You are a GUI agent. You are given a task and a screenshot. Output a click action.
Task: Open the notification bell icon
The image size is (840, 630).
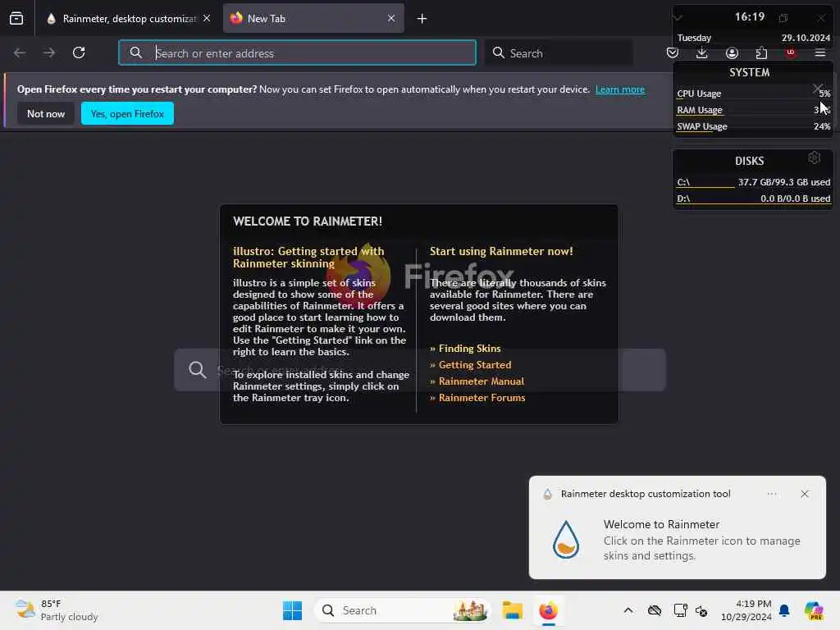[784, 610]
